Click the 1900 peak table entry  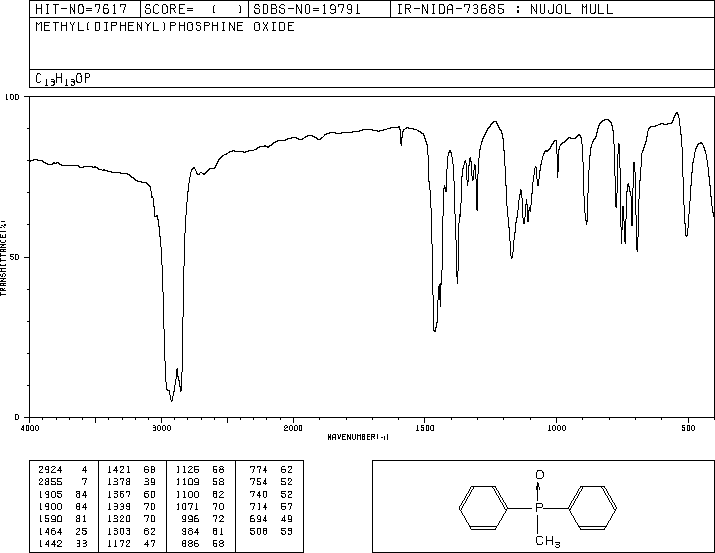50,506
